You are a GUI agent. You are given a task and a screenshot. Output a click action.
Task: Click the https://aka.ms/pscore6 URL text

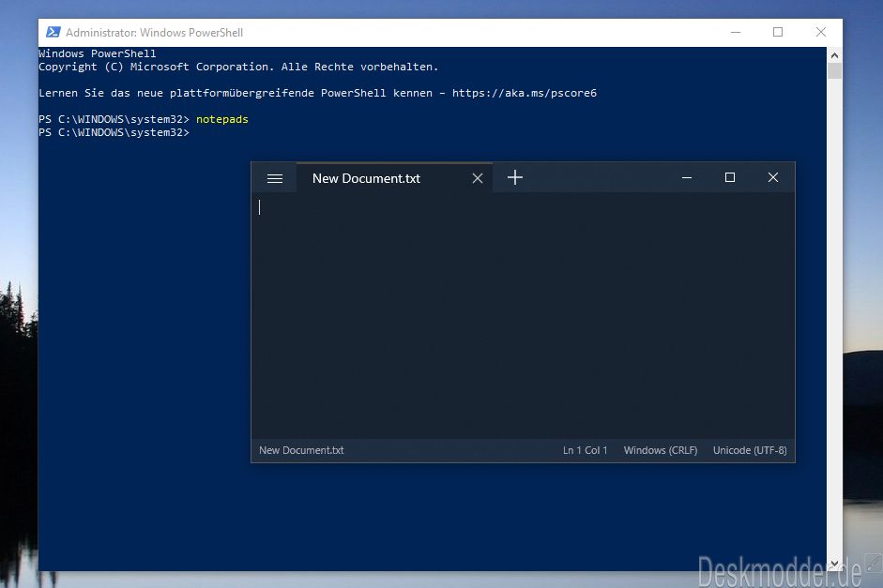pos(525,93)
